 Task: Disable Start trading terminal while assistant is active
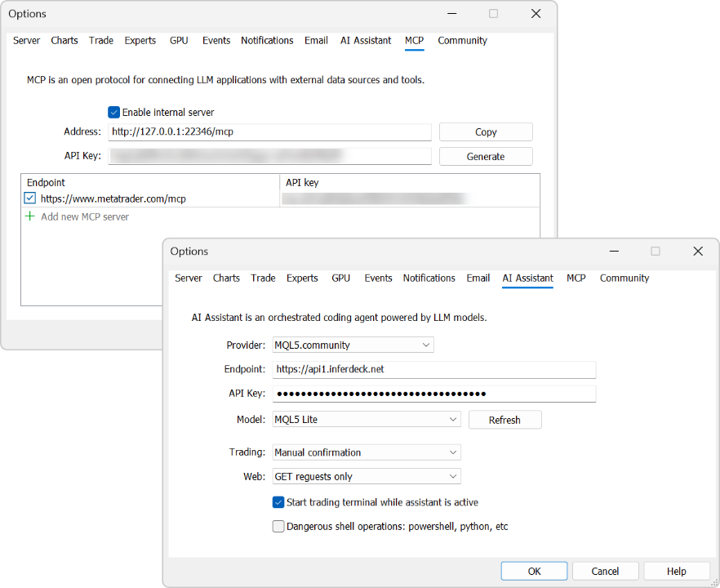[278, 502]
